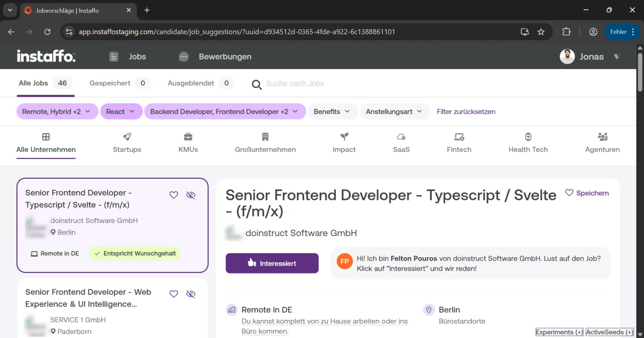
Task: Switch to the Alle Jobs tab
Action: click(45, 83)
